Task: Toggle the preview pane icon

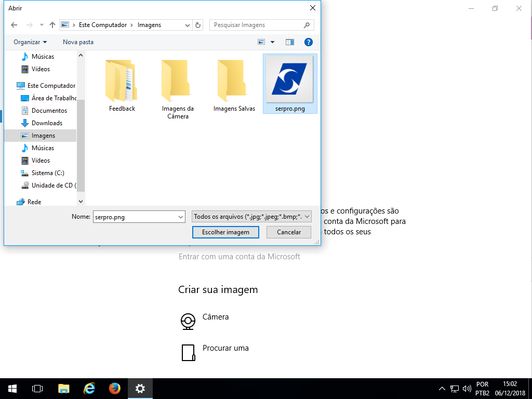Action: pyautogui.click(x=289, y=42)
